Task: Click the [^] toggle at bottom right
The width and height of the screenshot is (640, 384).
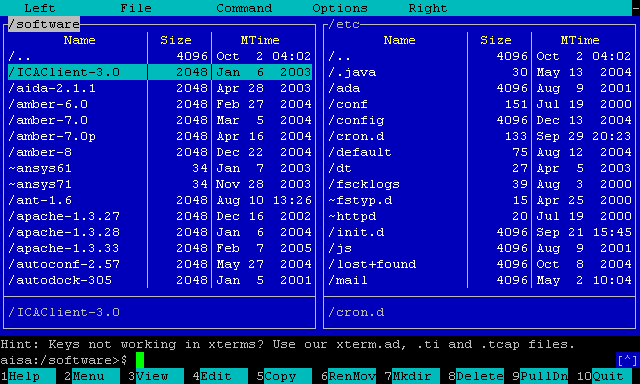Action: (627, 360)
